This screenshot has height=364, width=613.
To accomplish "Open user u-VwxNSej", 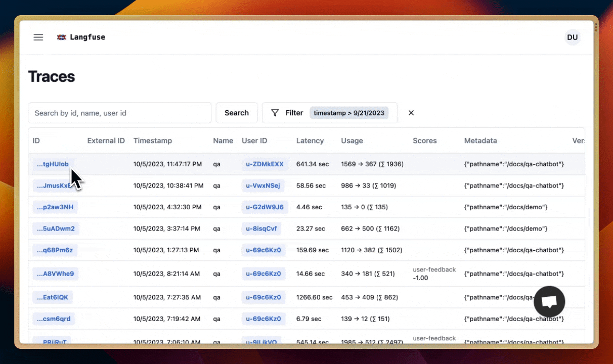I will click(x=263, y=186).
